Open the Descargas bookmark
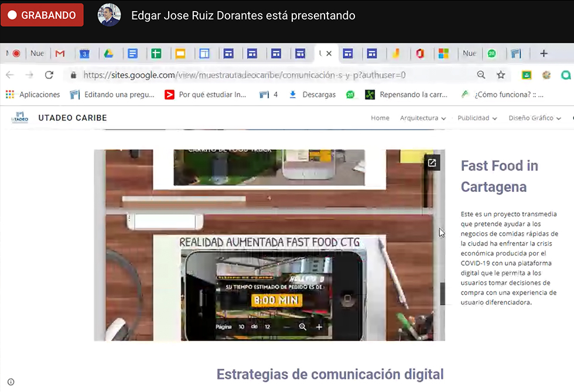 313,94
